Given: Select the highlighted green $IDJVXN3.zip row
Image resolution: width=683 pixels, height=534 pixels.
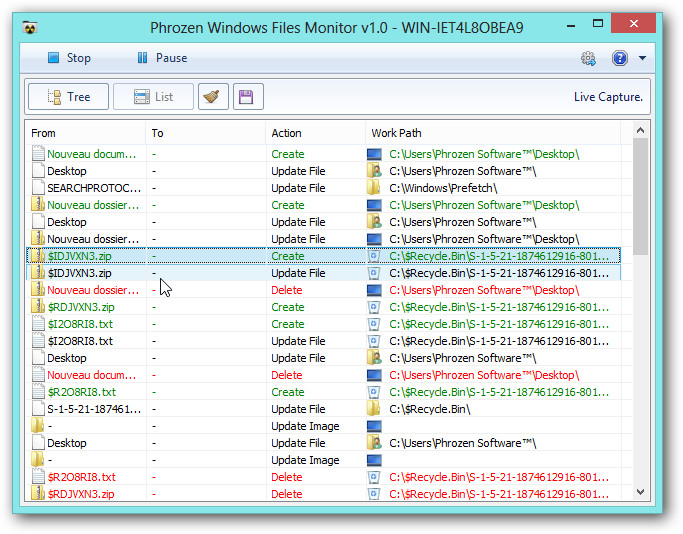Looking at the screenshot, I should (323, 256).
